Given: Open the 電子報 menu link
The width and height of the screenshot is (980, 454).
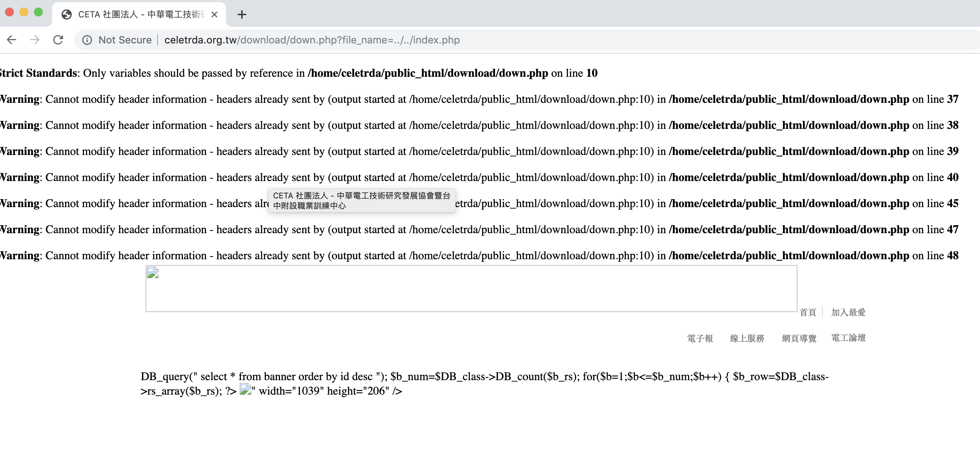Looking at the screenshot, I should 700,338.
